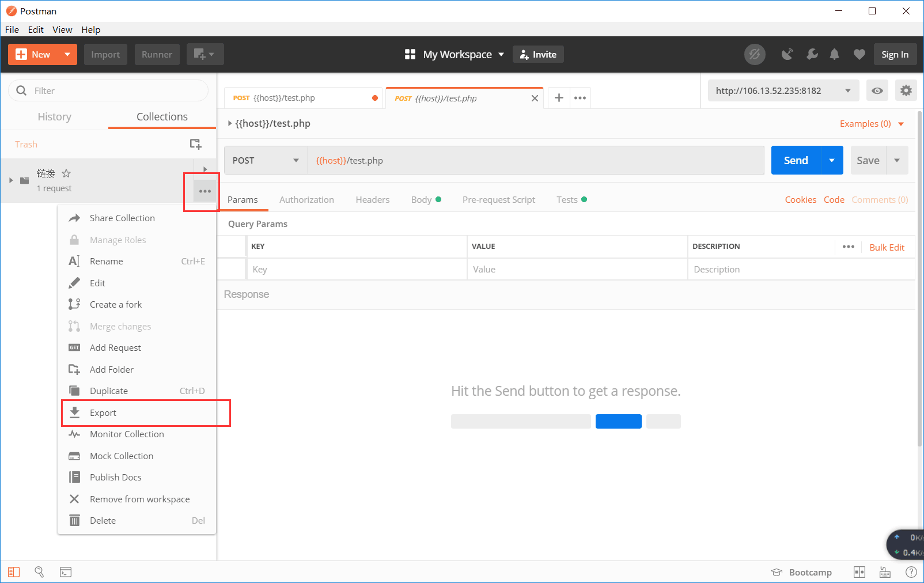This screenshot has width=924, height=583.
Task: Click the heart icon in header
Action: point(859,54)
